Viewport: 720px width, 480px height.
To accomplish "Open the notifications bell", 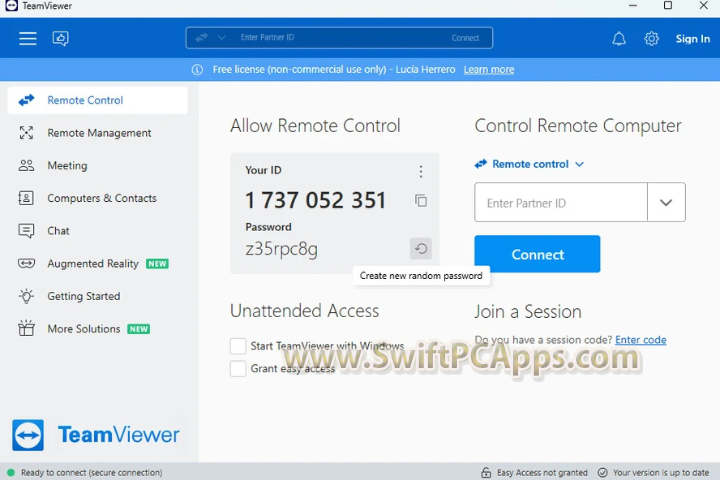I will click(x=619, y=39).
